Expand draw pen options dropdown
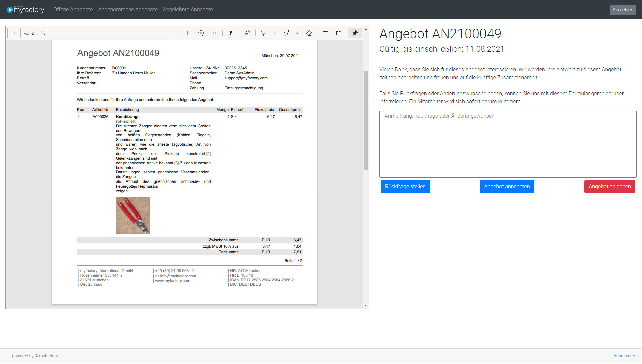The width and height of the screenshot is (642, 364). coord(275,33)
